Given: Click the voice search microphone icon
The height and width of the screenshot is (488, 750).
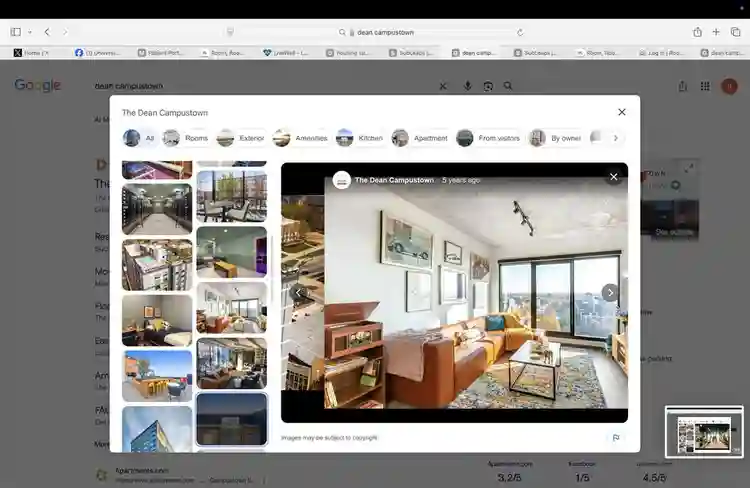Looking at the screenshot, I should [467, 86].
